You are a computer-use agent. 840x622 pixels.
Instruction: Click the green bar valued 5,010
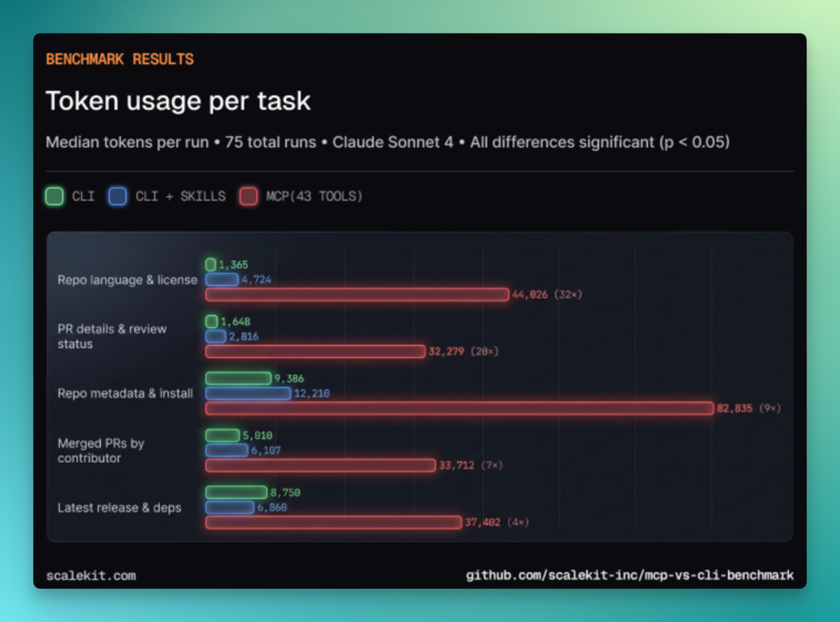(x=222, y=435)
